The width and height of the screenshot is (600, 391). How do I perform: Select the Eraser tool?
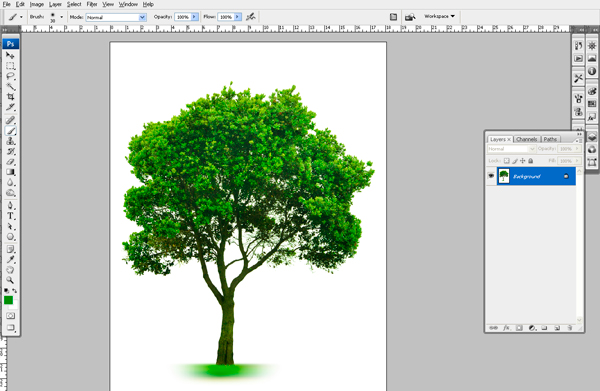(10, 162)
